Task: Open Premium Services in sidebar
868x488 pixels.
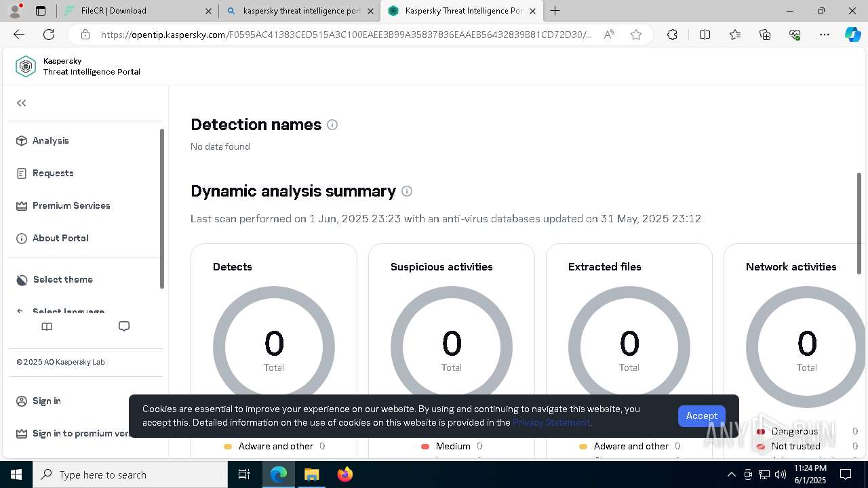Action: point(63,205)
